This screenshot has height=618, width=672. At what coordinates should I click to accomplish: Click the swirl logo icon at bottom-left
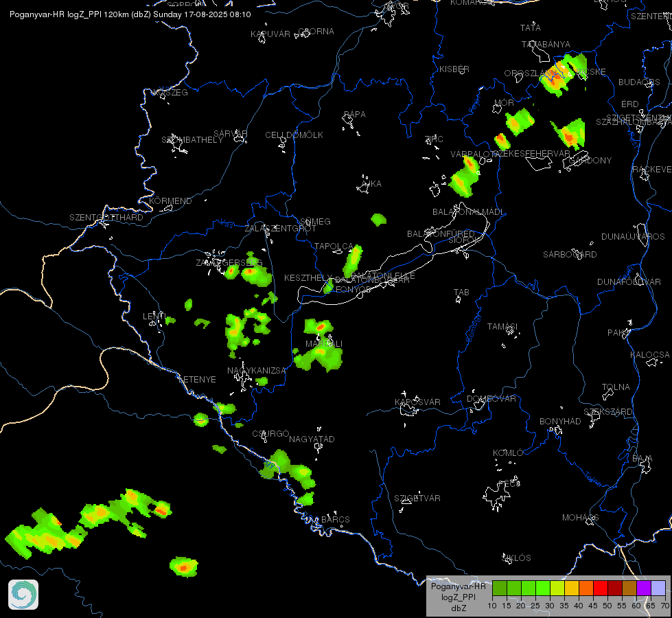point(23,595)
